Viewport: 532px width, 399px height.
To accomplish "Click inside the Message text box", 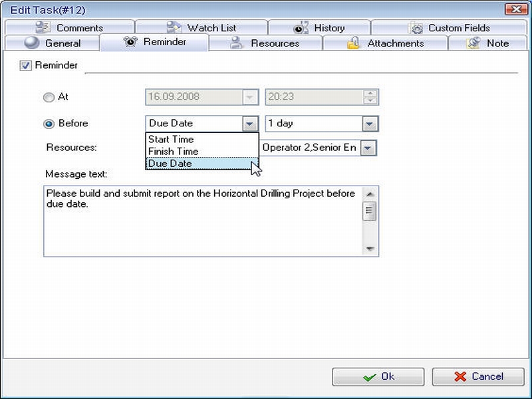I will click(203, 221).
